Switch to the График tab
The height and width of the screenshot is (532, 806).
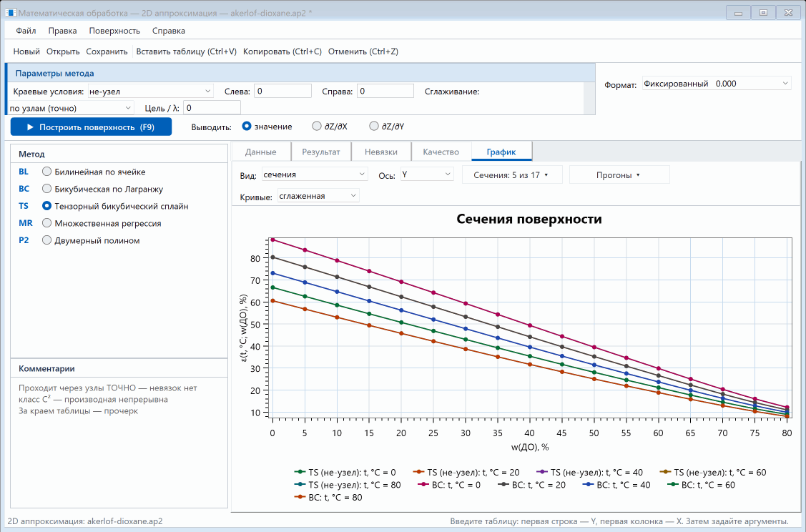point(502,152)
